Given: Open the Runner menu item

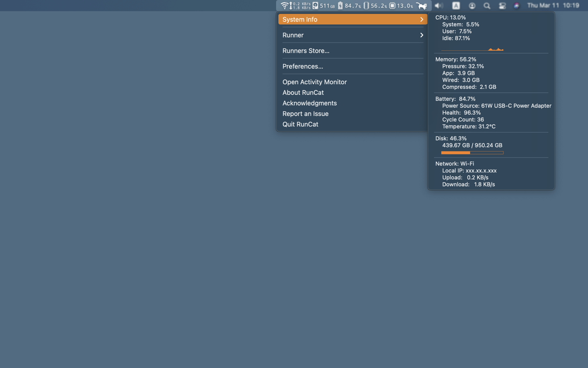Looking at the screenshot, I should coord(353,35).
